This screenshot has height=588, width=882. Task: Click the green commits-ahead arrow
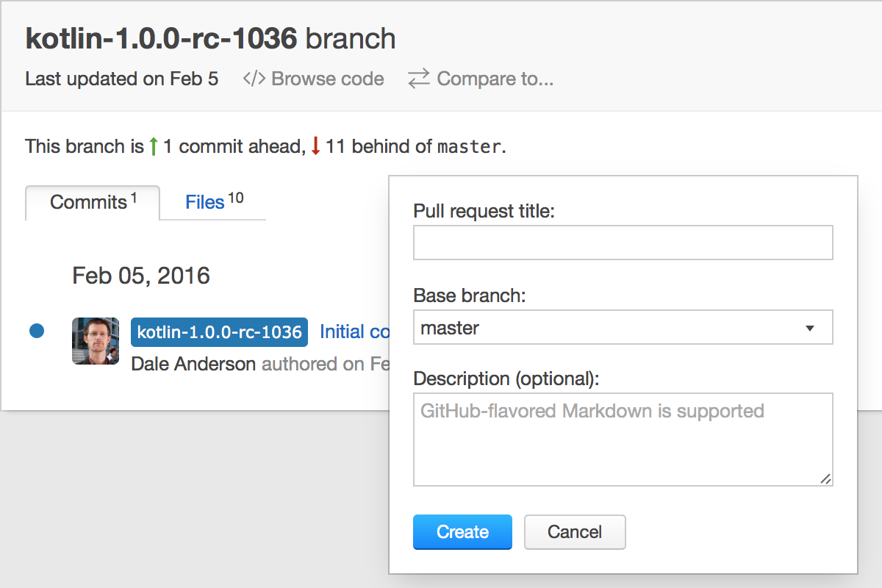[154, 146]
